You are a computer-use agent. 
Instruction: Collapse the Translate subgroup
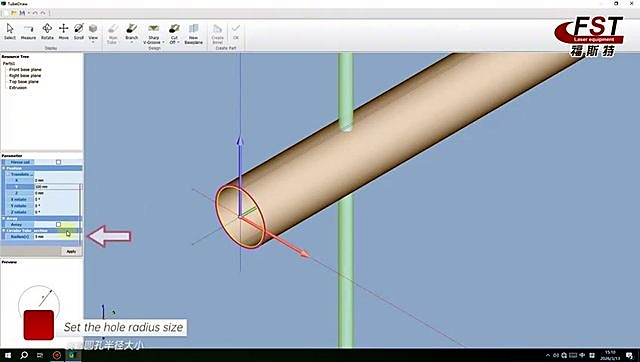click(8, 174)
